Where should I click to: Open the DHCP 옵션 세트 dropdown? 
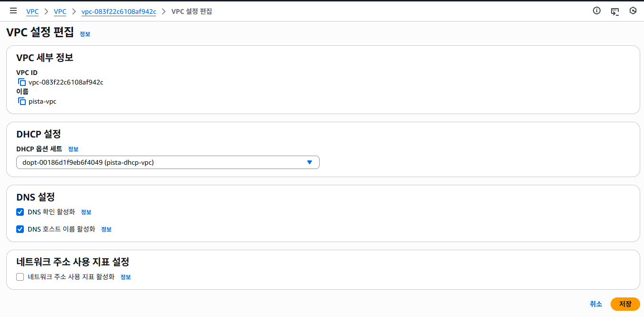(167, 162)
